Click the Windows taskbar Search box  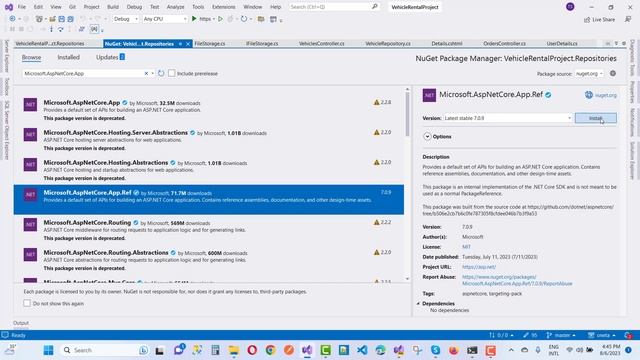click(103, 350)
